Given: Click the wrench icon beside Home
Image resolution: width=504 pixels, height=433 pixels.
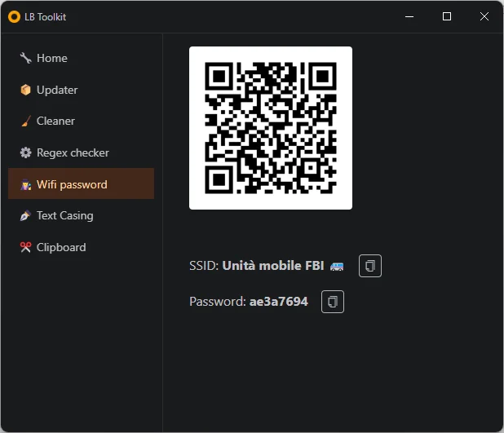Looking at the screenshot, I should point(26,58).
